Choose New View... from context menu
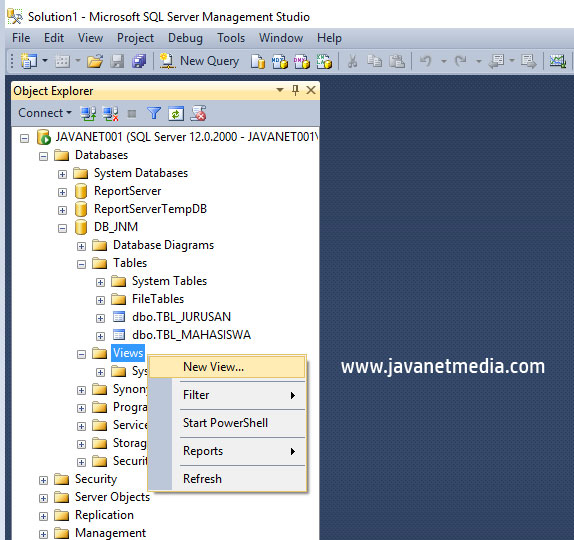Viewport: 574px width, 540px height. point(227,367)
